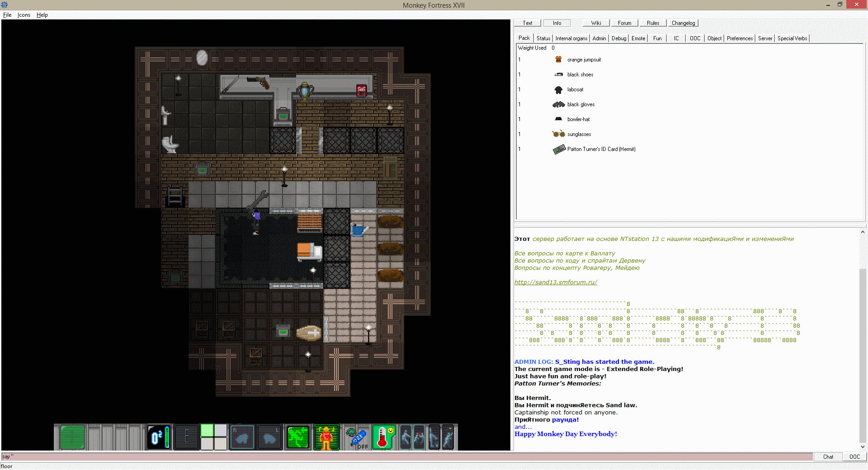Viewport: 868px width, 470px height.
Task: Click the Fun tab
Action: [657, 38]
